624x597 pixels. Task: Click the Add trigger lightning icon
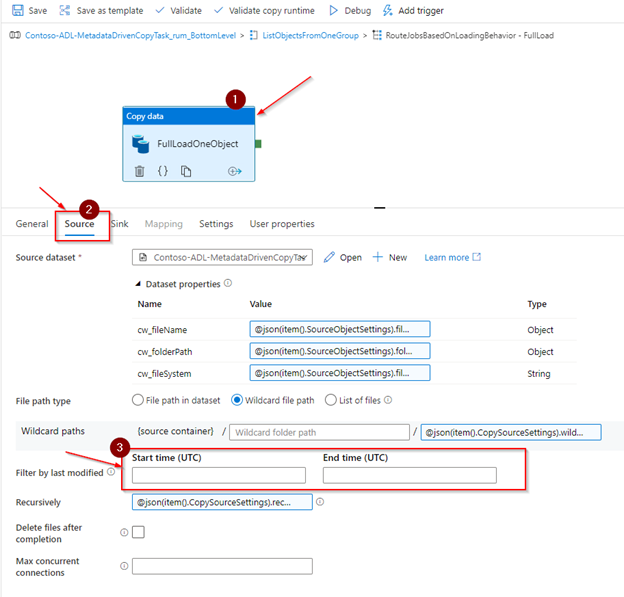coord(387,10)
